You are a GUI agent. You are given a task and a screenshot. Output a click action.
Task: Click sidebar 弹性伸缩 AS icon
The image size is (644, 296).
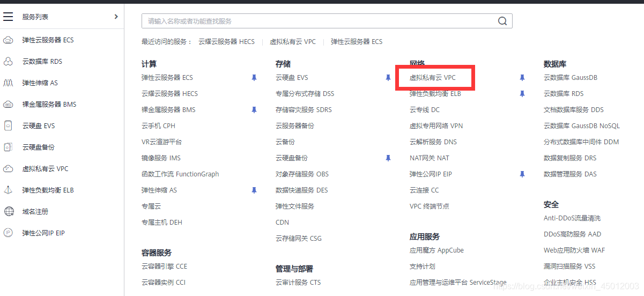(8, 83)
